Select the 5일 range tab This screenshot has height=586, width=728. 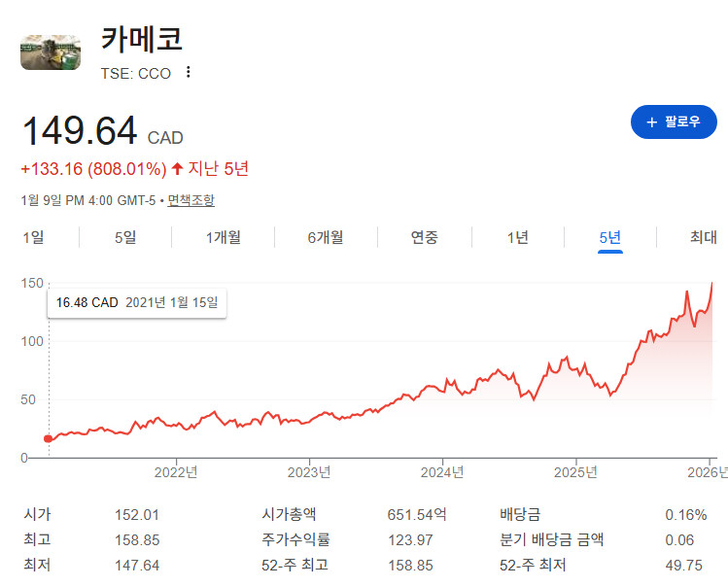[x=125, y=237]
